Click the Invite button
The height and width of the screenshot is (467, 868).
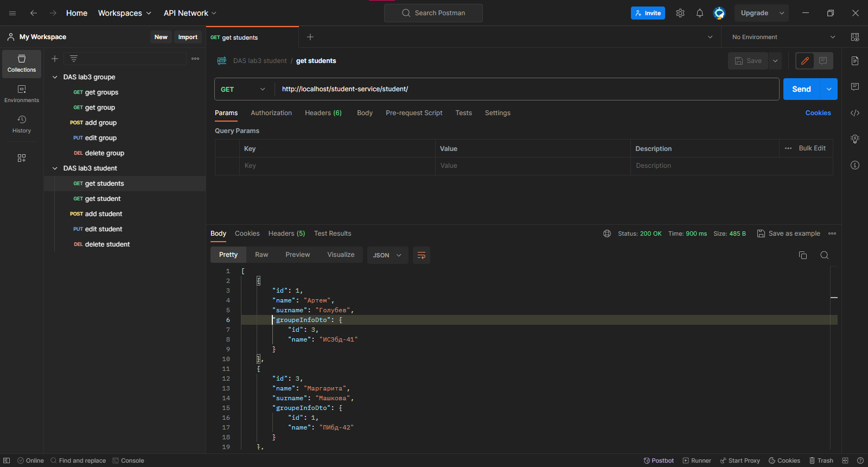pos(648,13)
